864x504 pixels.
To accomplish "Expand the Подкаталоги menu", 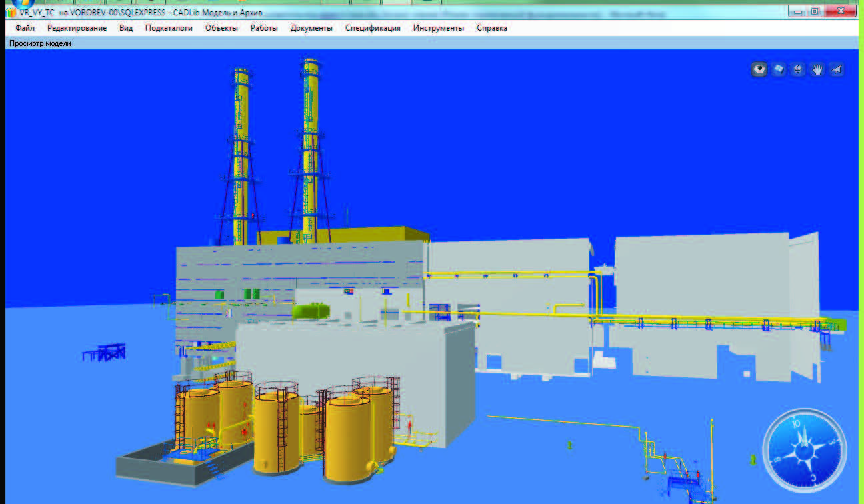I will [x=169, y=28].
